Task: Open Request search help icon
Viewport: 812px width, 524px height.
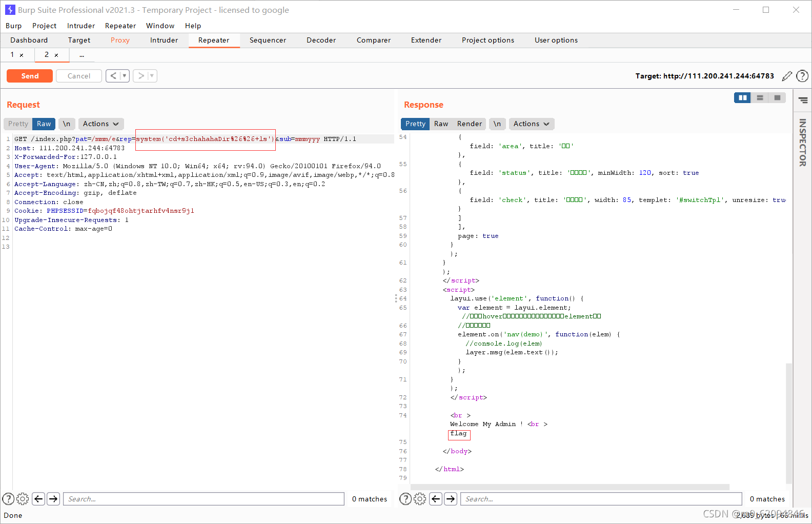Action: [x=8, y=499]
